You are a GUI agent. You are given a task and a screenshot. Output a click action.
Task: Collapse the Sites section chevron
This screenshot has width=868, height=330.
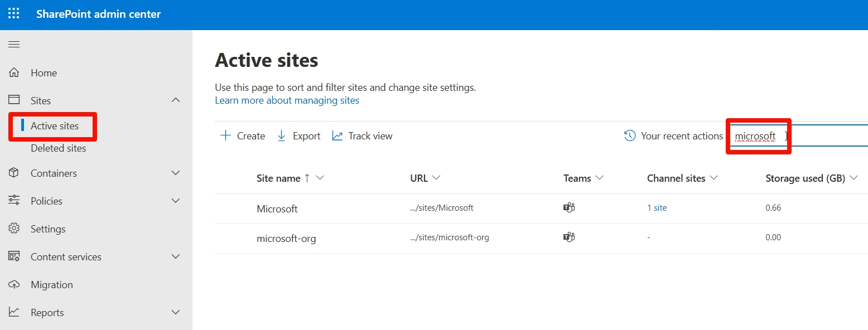click(x=176, y=101)
